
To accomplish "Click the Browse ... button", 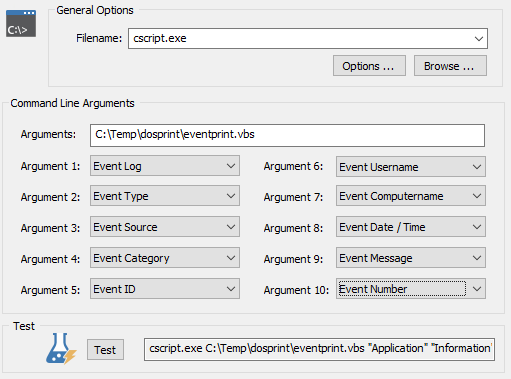I will click(x=450, y=66).
